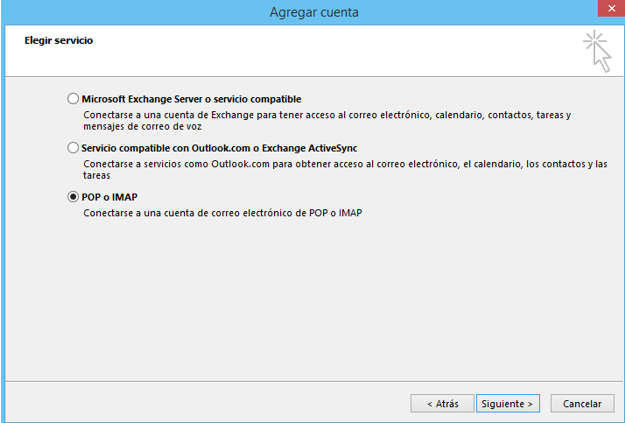
Task: Go back with the Atrás button
Action: (441, 403)
